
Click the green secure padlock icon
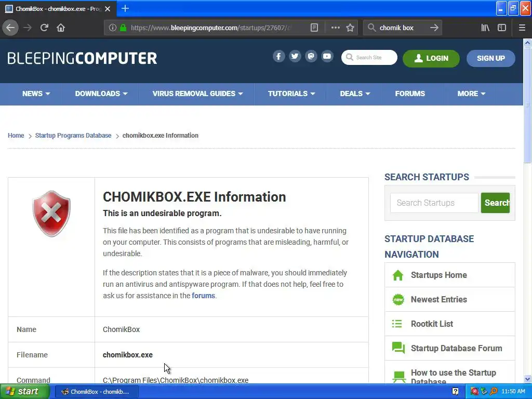coord(123,28)
